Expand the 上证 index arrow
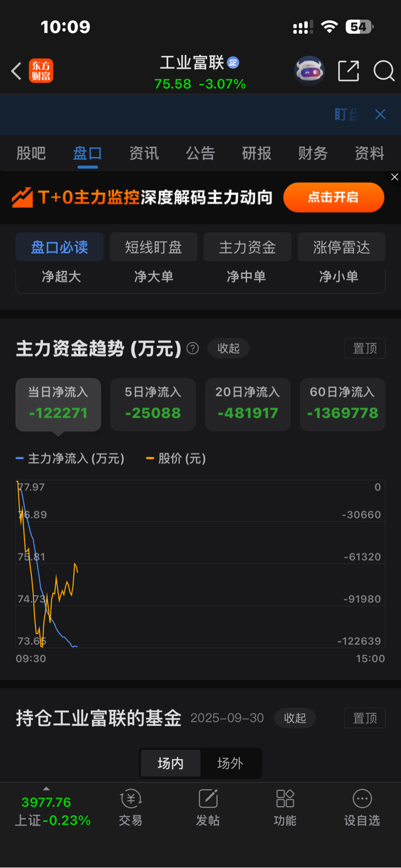 point(46,789)
